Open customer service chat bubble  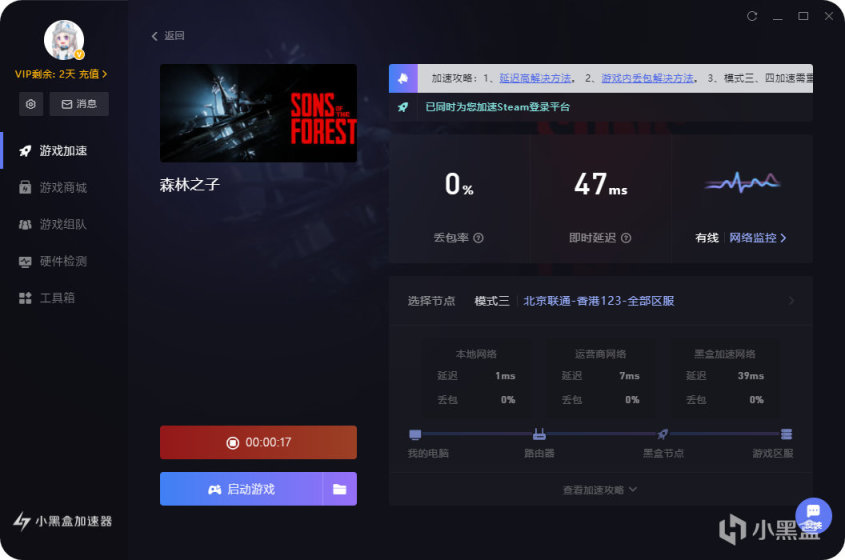[x=813, y=515]
